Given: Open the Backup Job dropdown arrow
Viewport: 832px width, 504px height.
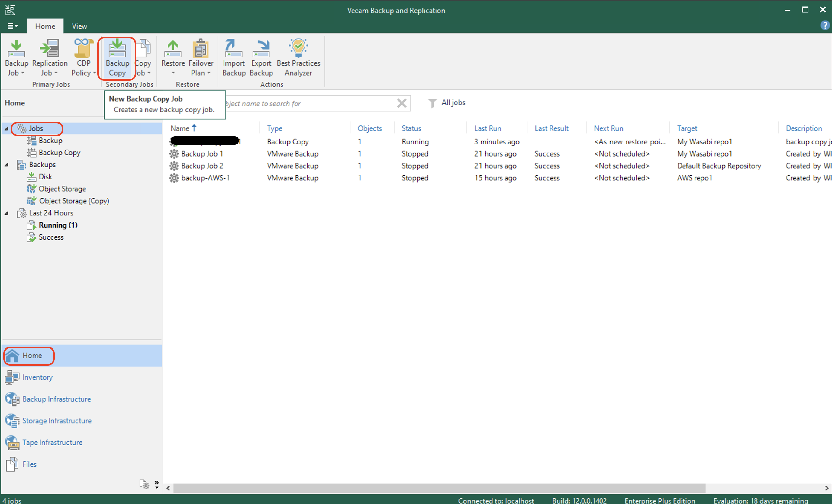Looking at the screenshot, I should tap(23, 73).
